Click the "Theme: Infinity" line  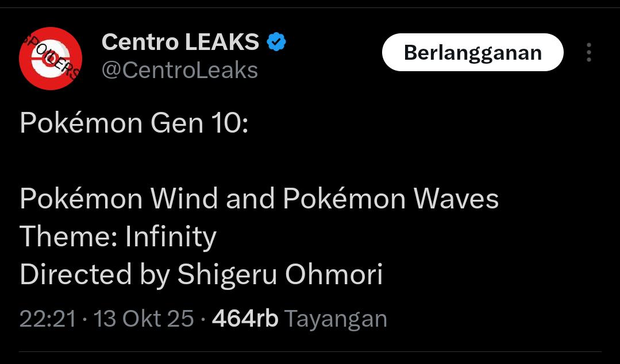coord(118,237)
